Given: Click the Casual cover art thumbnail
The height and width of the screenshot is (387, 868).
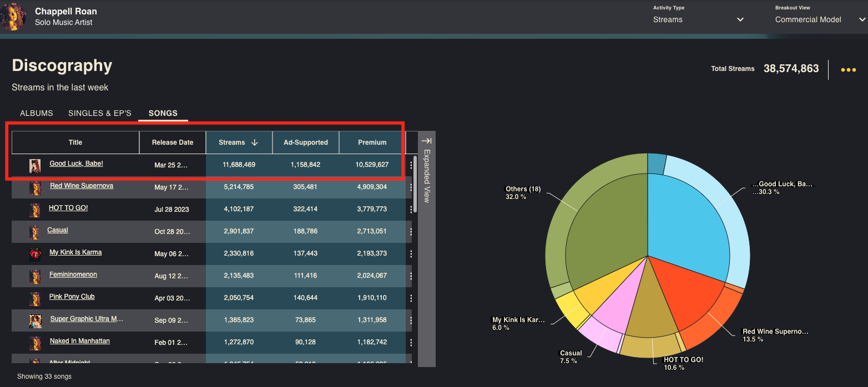Looking at the screenshot, I should tap(35, 232).
